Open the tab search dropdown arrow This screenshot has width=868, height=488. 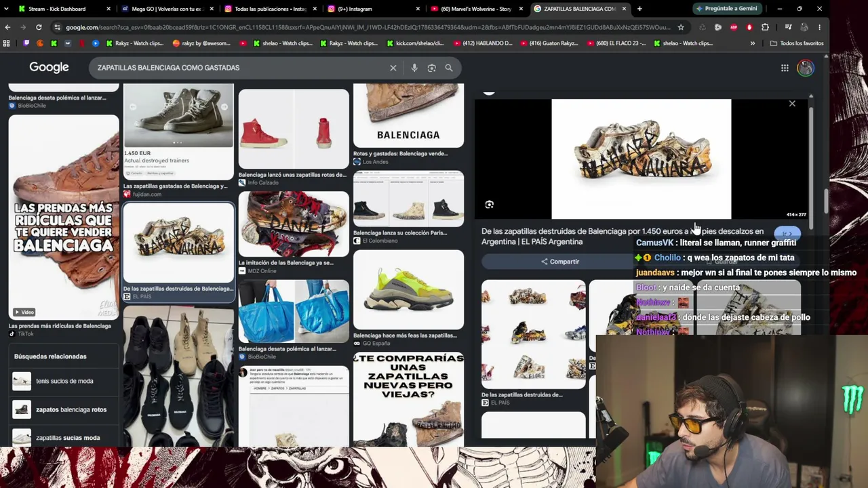point(7,9)
